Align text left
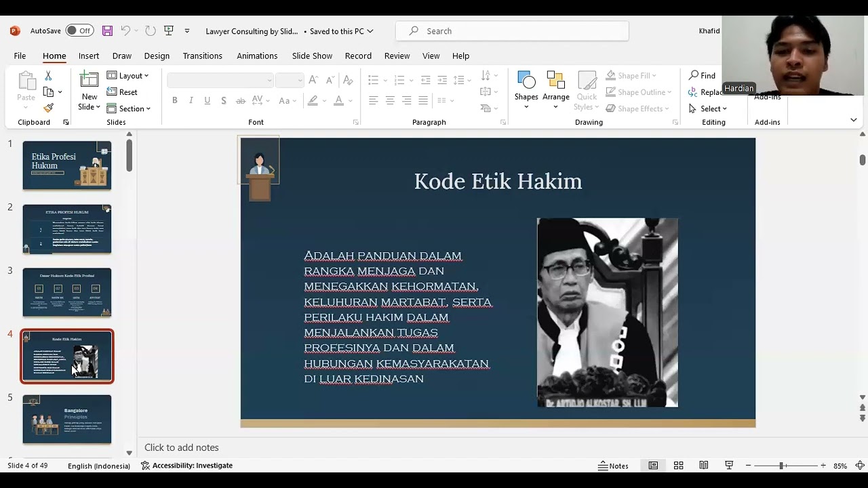 pos(373,100)
